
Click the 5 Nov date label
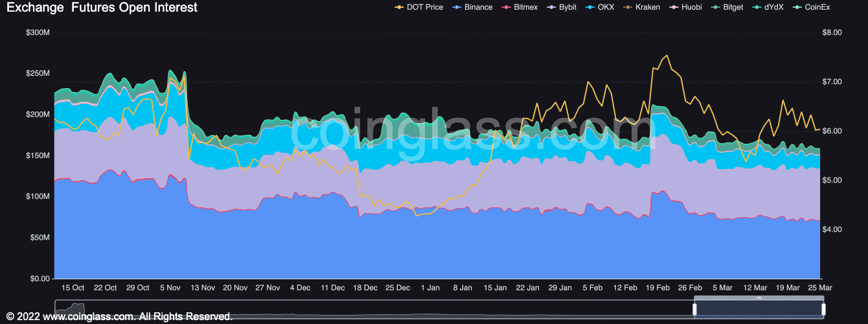coord(170,288)
